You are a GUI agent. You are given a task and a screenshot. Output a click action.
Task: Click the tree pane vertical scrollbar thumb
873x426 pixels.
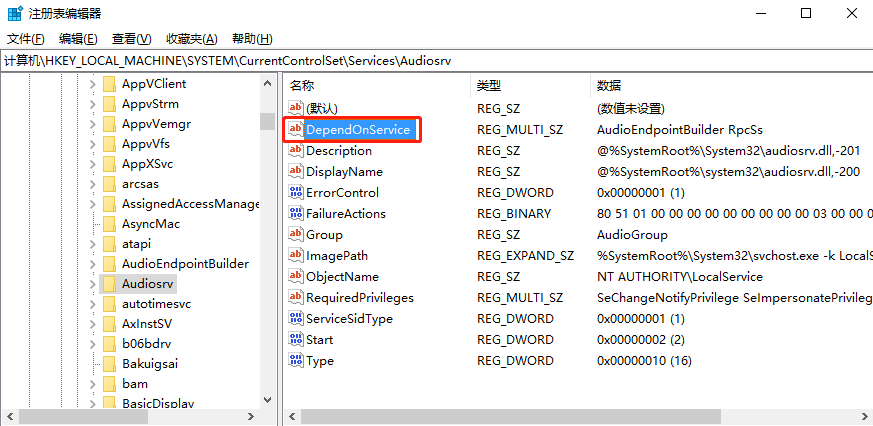click(x=267, y=122)
